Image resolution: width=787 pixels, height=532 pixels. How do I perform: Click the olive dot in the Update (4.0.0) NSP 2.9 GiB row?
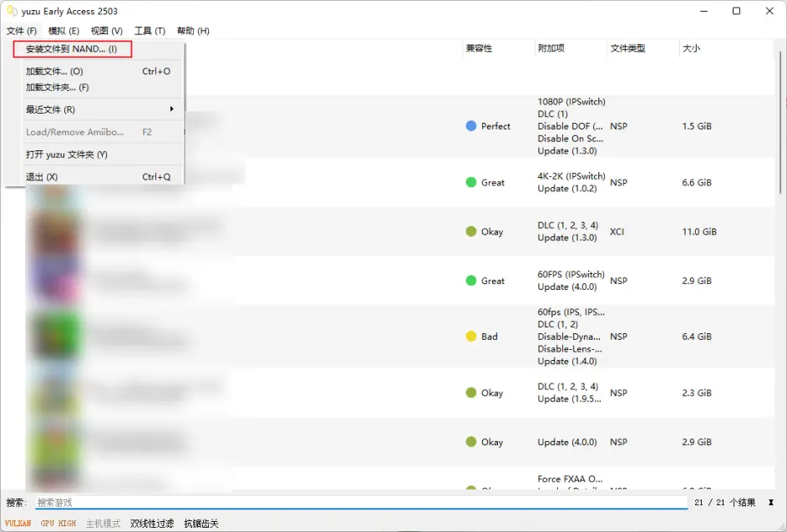(x=471, y=442)
